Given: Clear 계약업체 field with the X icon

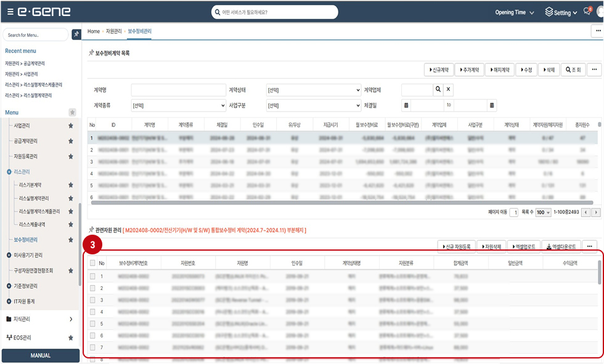Looking at the screenshot, I should 449,90.
